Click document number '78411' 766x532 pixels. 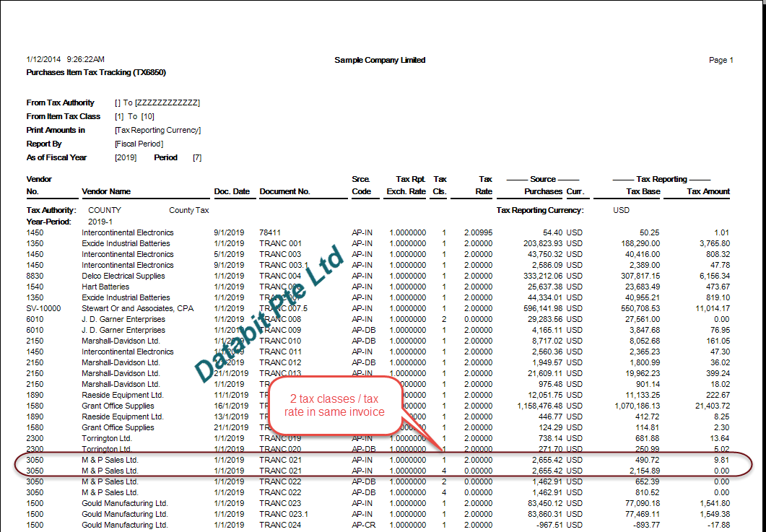[270, 232]
